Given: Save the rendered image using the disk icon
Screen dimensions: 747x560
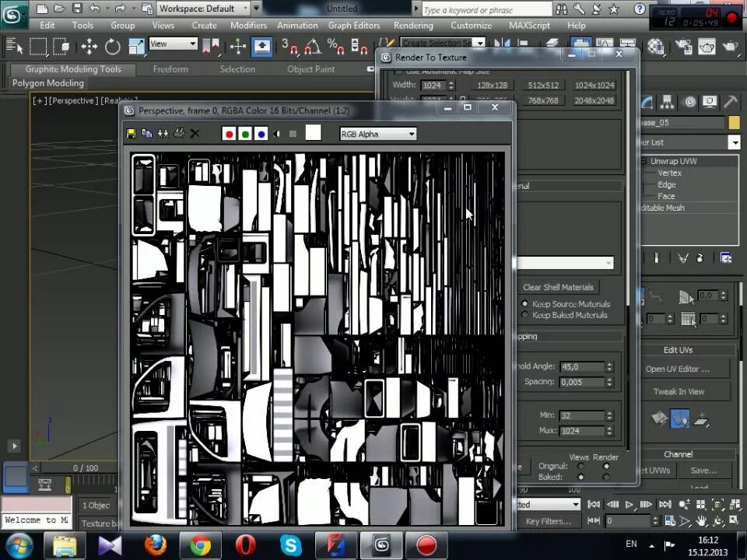Looking at the screenshot, I should point(131,134).
